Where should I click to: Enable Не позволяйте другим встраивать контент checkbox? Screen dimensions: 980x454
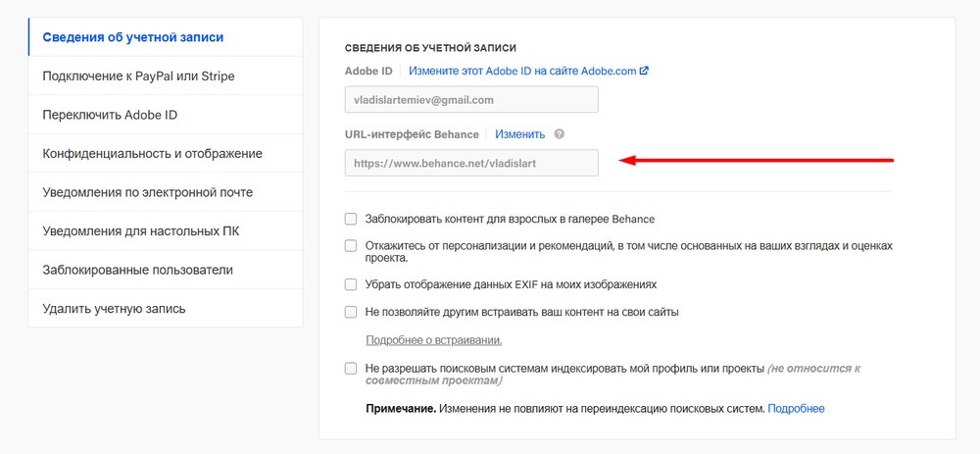(x=351, y=312)
